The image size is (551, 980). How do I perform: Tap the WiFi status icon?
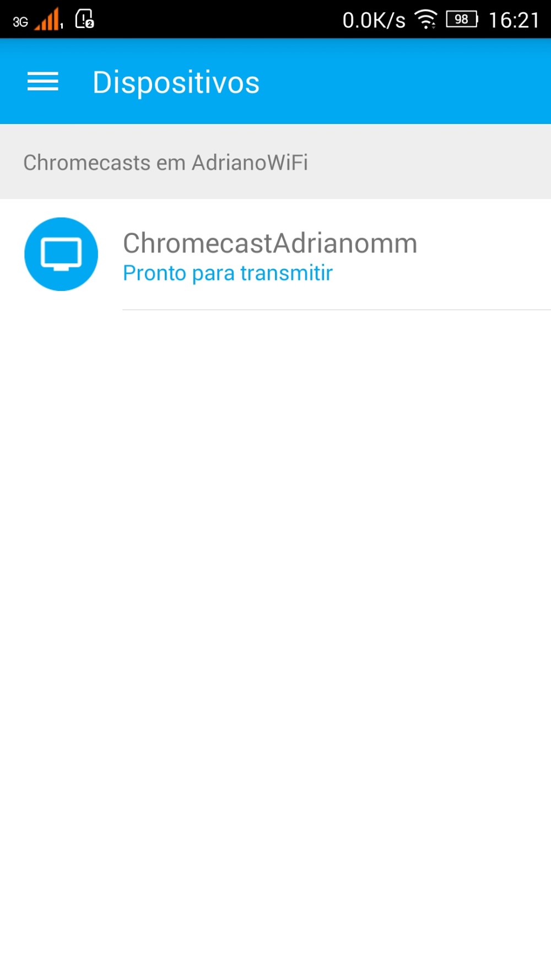[426, 19]
